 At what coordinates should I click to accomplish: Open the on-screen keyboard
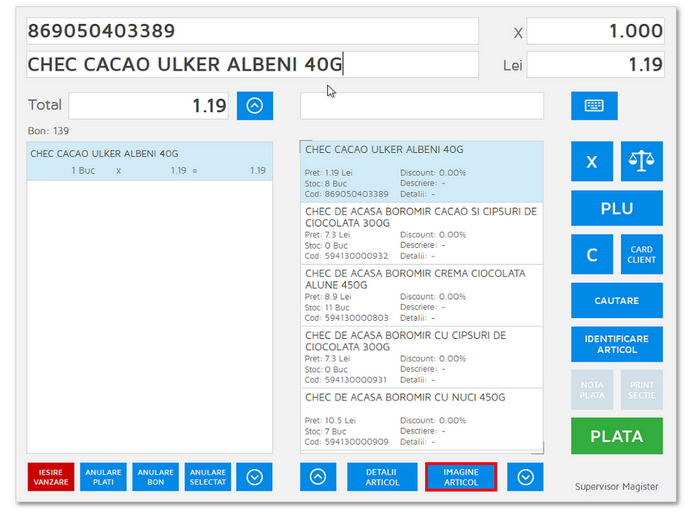pyautogui.click(x=594, y=106)
